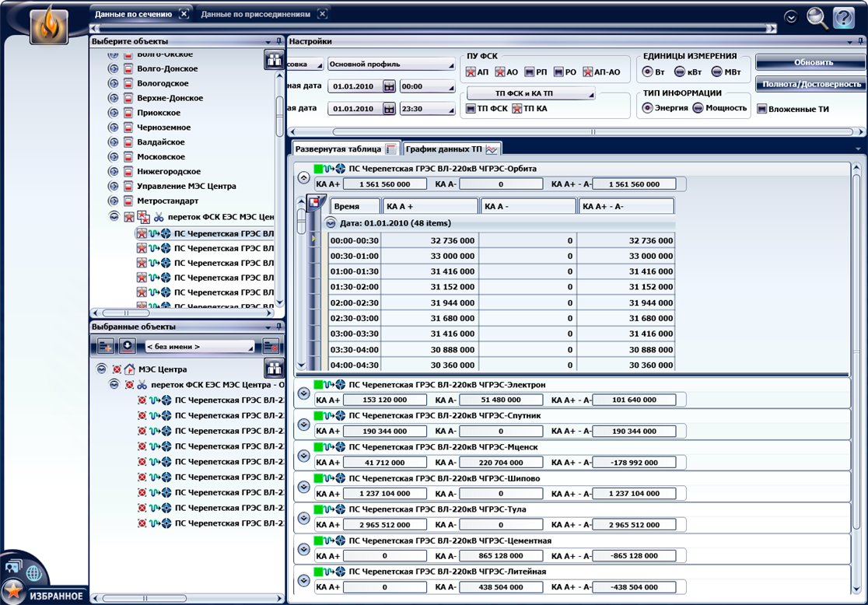Click the remove-list icon with red X

pos(271,346)
